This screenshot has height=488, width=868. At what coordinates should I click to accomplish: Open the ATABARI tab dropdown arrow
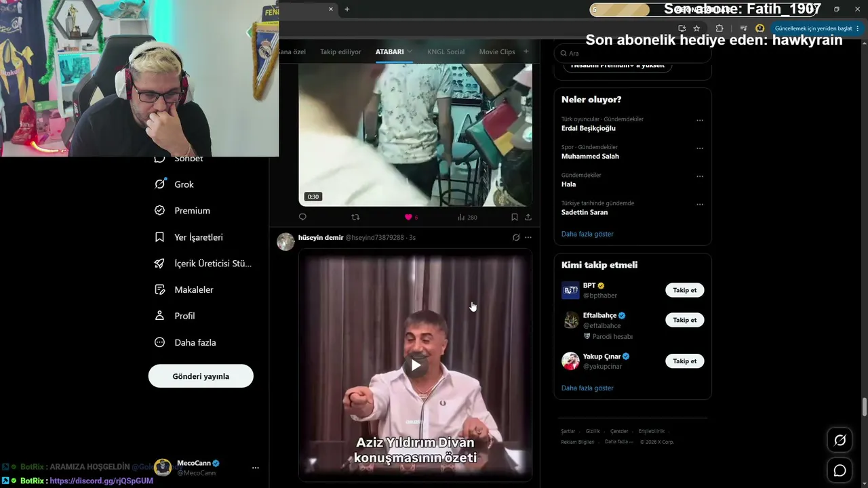click(x=410, y=52)
